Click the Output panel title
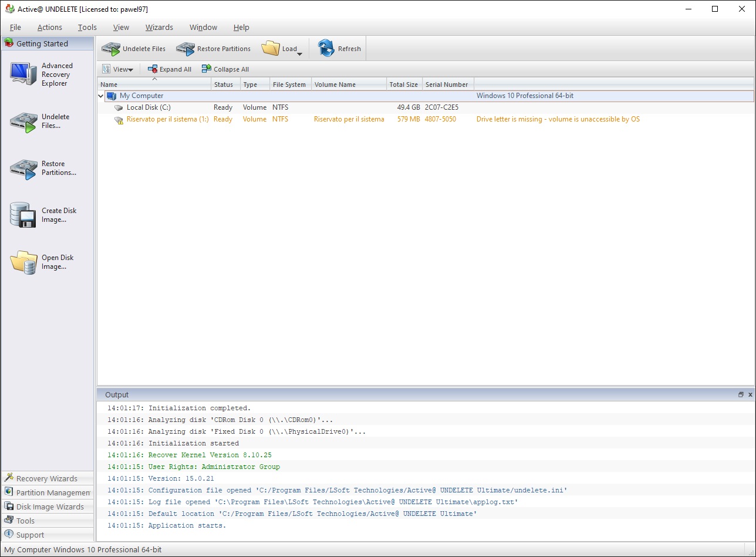756x557 pixels. 117,395
